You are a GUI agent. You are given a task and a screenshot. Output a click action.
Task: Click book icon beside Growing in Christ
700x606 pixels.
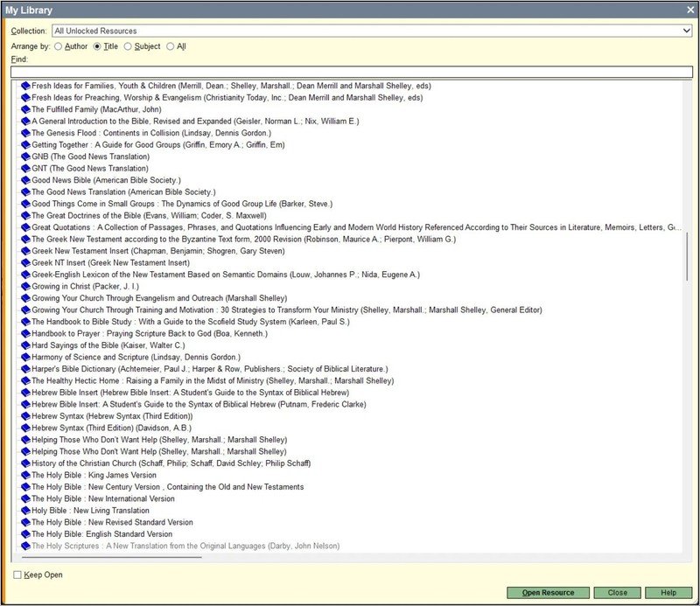[x=25, y=287]
